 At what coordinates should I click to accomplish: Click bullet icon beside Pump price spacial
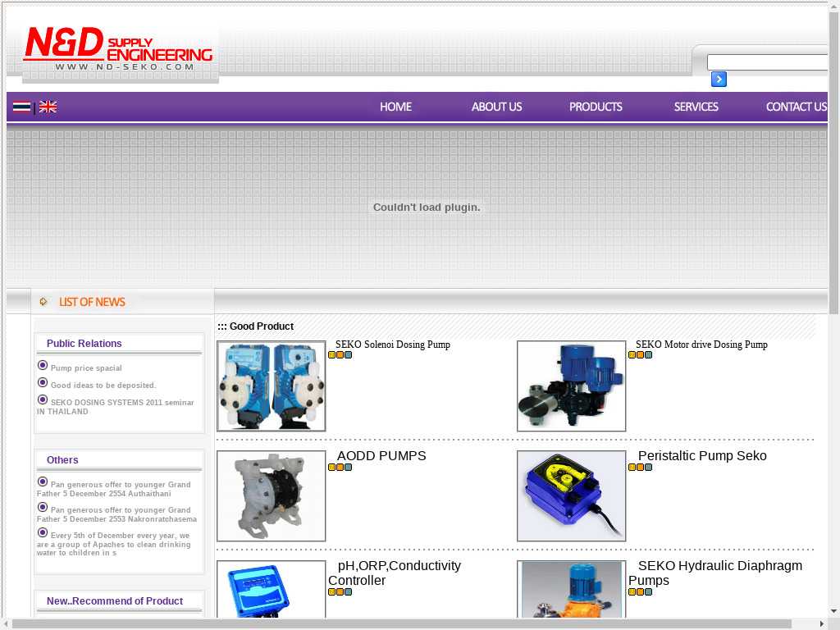click(43, 365)
